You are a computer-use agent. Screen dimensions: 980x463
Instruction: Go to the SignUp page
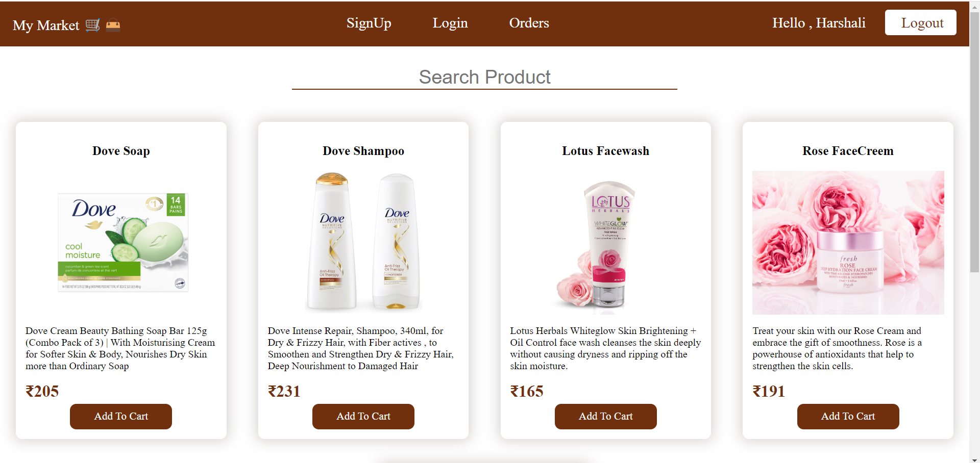point(369,23)
